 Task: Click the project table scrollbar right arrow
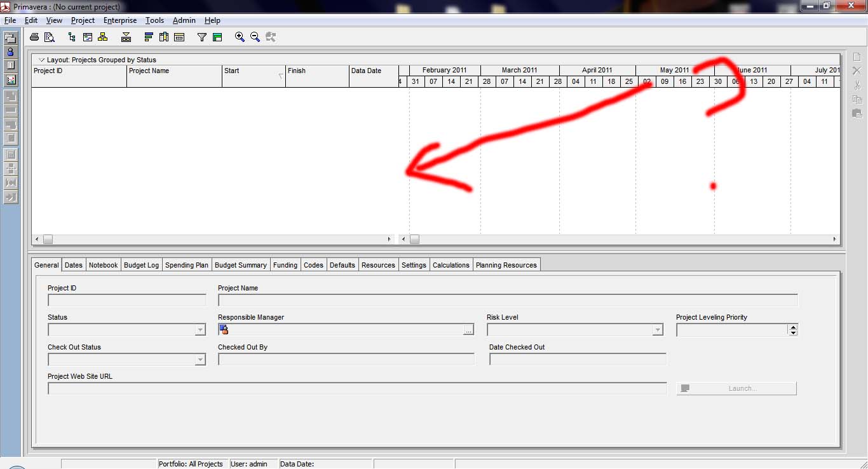(390, 240)
